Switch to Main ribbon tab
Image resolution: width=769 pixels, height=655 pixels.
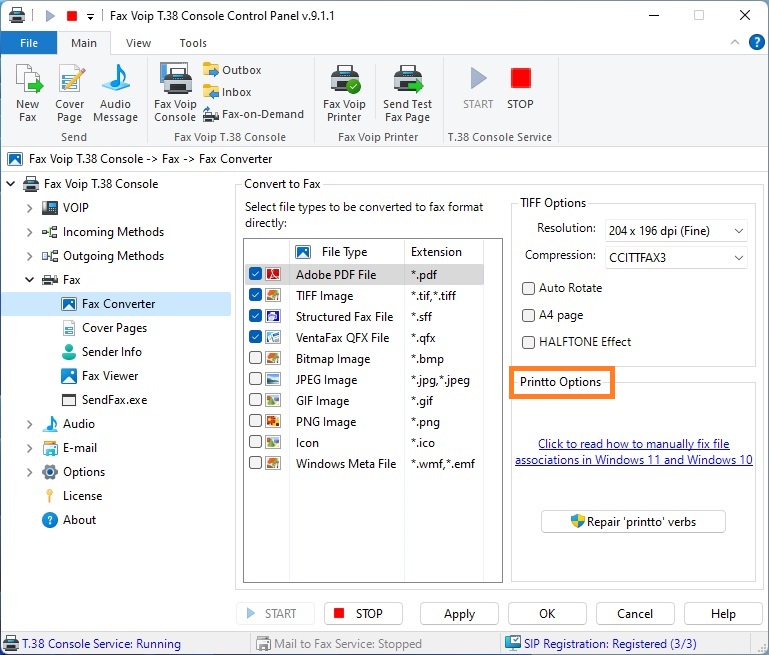pyautogui.click(x=84, y=43)
